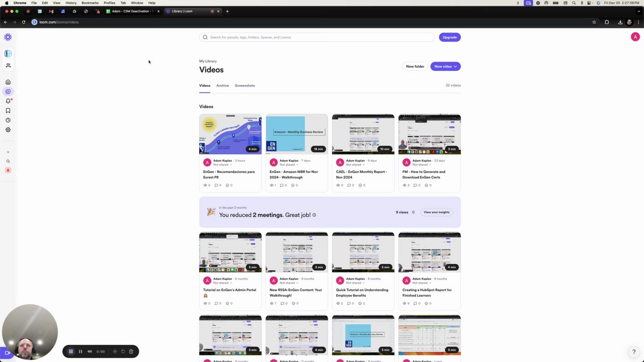Click the plus icon in sidebar
The image size is (644, 362).
[8, 152]
